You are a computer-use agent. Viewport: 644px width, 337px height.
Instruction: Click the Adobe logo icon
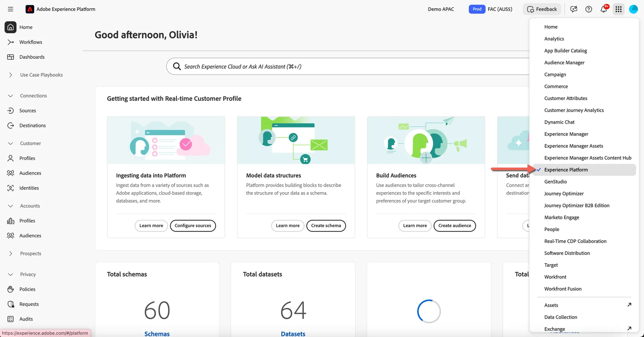30,9
